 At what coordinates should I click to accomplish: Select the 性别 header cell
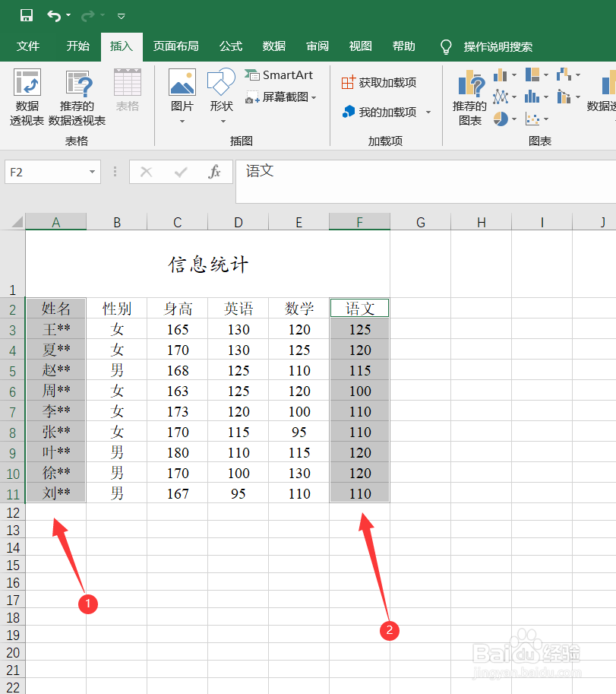(x=117, y=308)
